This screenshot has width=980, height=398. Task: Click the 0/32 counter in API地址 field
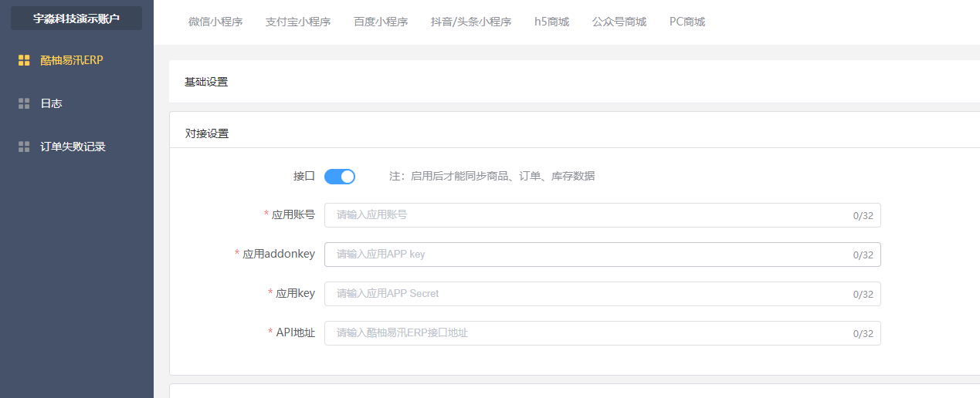(863, 334)
